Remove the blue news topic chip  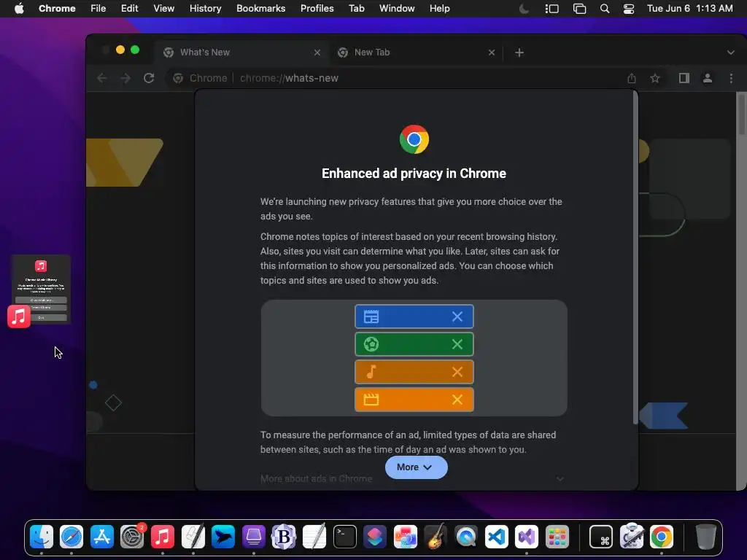pyautogui.click(x=457, y=316)
